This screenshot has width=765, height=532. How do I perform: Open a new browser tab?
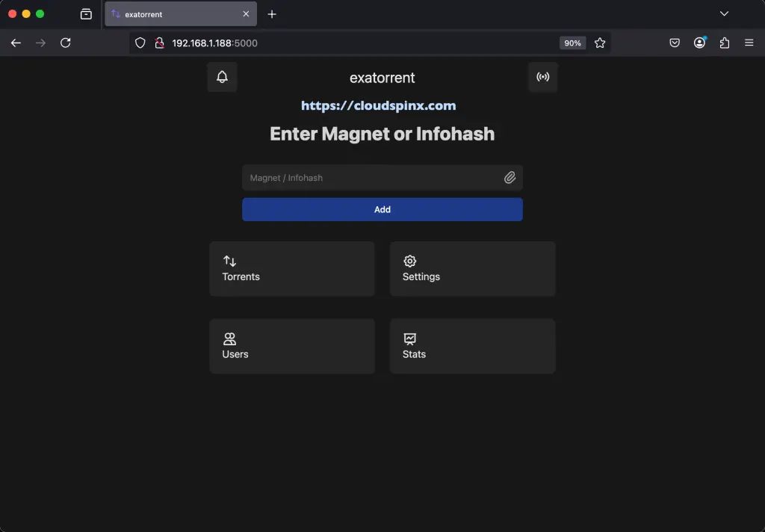pyautogui.click(x=270, y=13)
